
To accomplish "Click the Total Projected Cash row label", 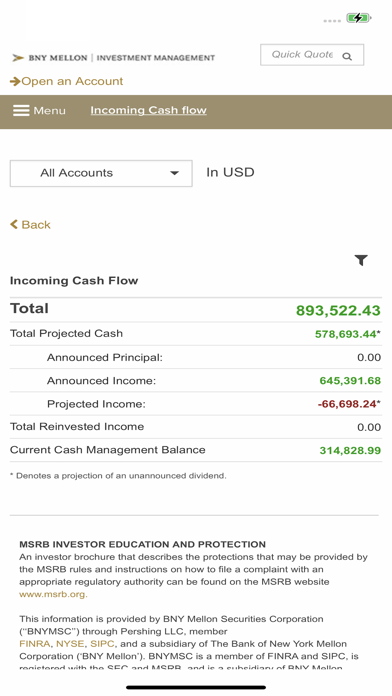I will pyautogui.click(x=66, y=333).
